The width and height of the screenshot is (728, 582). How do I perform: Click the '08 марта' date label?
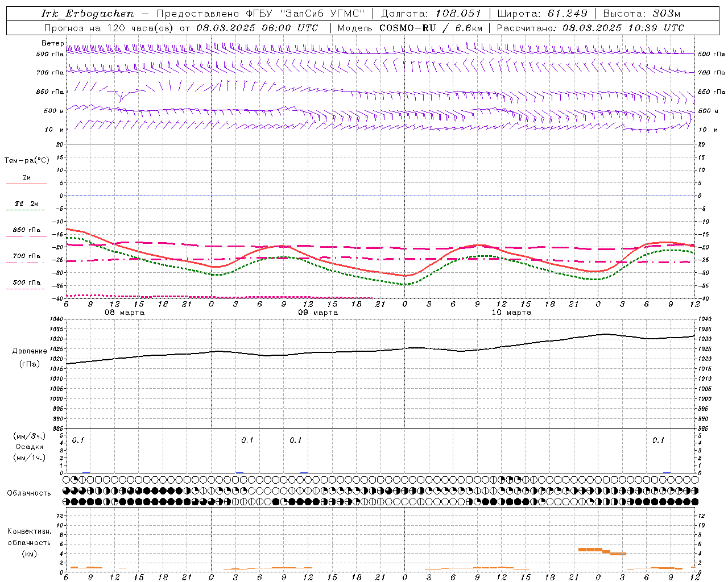125,312
